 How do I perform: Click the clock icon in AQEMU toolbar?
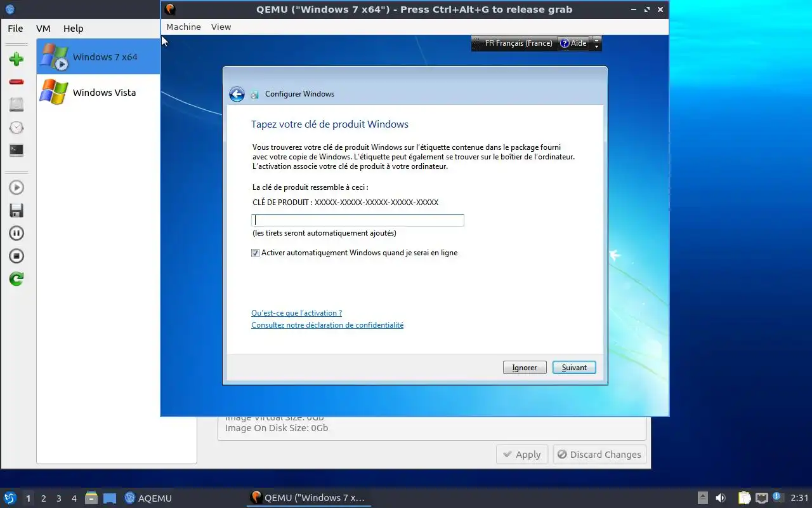[x=16, y=128]
